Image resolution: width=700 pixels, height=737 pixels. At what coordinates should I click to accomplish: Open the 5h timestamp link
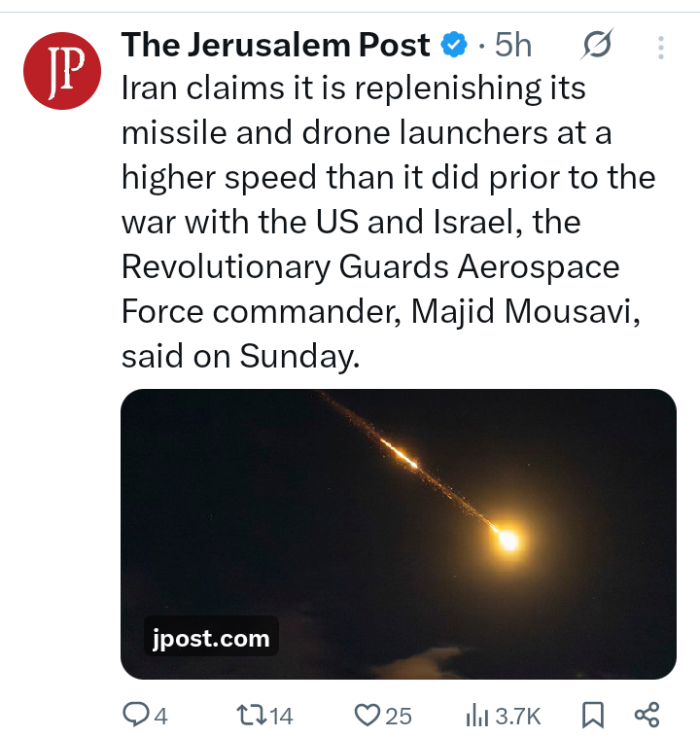coord(512,45)
